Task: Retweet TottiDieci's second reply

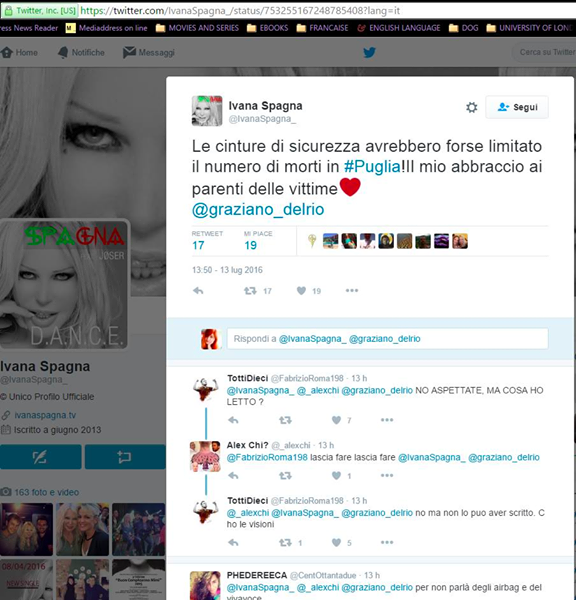Action: 285,543
